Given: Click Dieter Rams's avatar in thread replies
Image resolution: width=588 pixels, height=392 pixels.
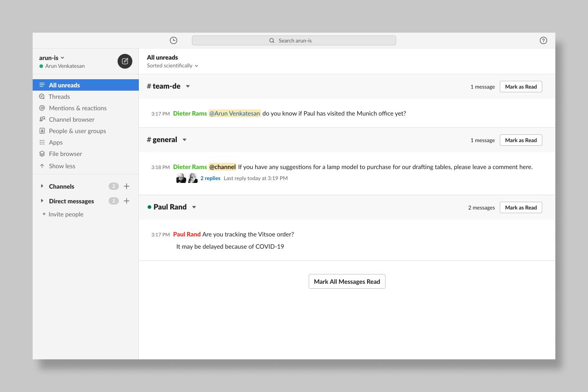Looking at the screenshot, I should coord(181,178).
